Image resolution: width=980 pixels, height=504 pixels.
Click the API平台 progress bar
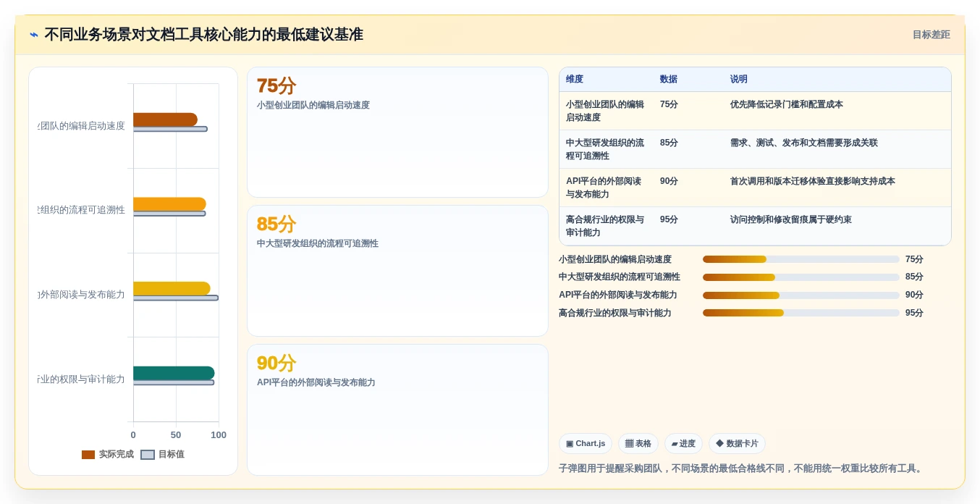(x=801, y=295)
